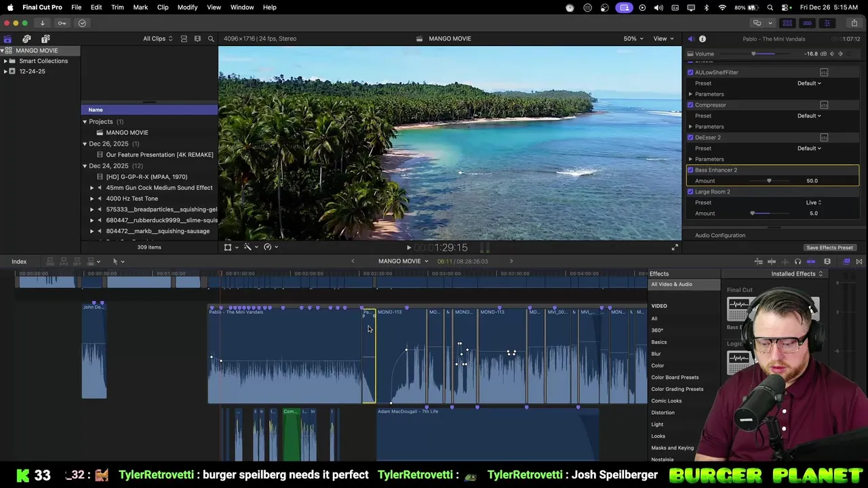Switch to the Info inspector icon
The image size is (868, 488).
(703, 39)
